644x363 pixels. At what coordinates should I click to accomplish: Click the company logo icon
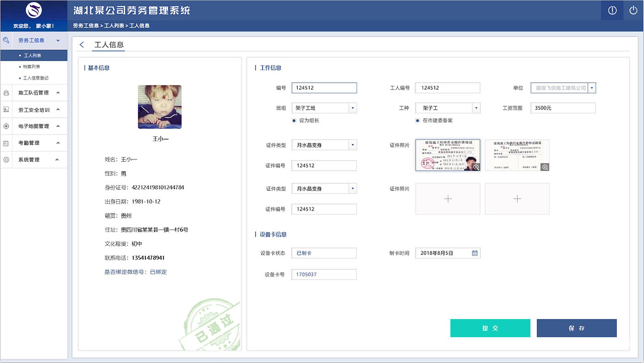(34, 10)
